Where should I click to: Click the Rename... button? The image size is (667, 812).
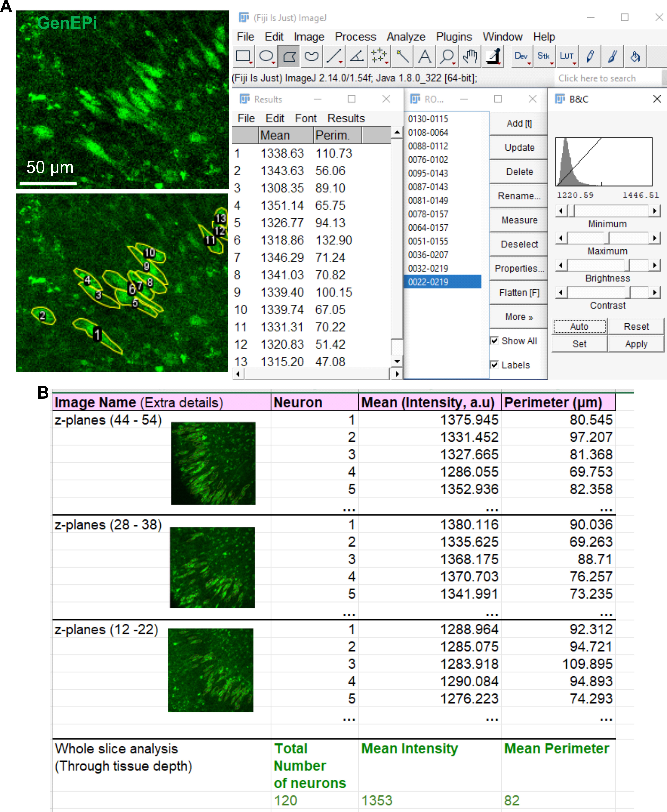pyautogui.click(x=519, y=196)
